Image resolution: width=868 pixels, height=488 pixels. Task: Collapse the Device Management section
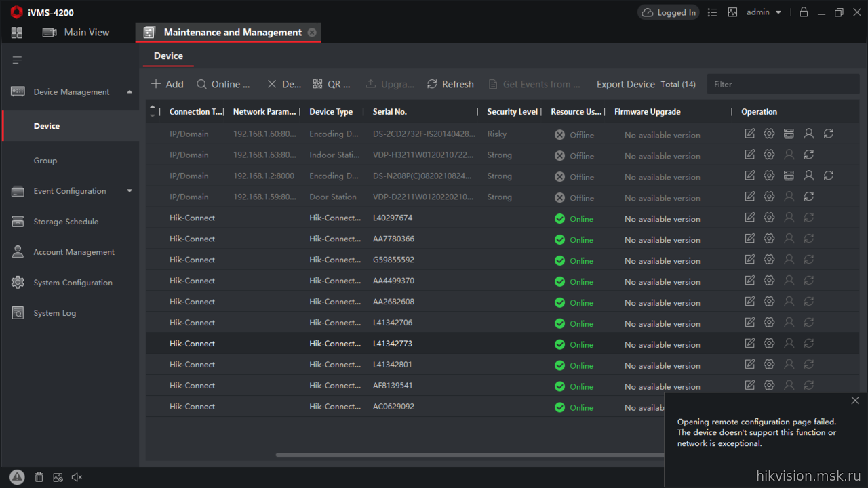point(130,92)
